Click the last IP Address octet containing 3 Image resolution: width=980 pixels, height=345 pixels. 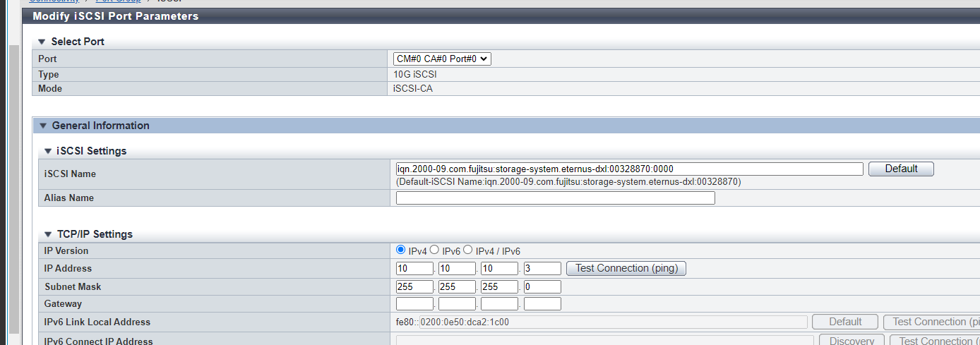click(x=542, y=269)
